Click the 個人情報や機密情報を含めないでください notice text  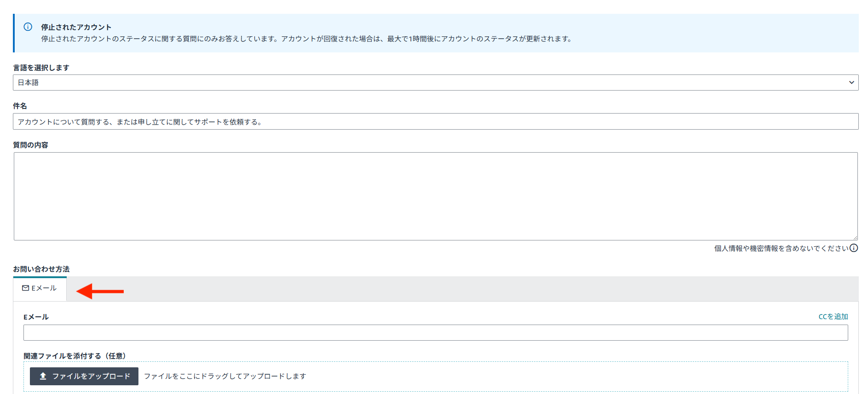coord(781,248)
